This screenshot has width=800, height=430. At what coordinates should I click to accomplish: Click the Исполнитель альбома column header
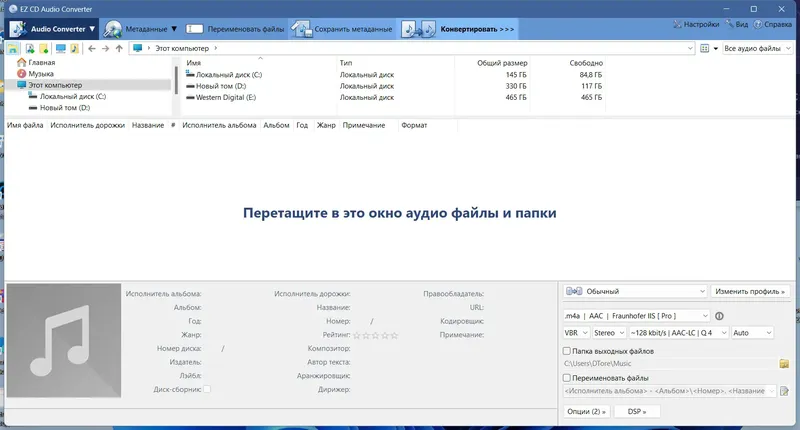(219, 125)
